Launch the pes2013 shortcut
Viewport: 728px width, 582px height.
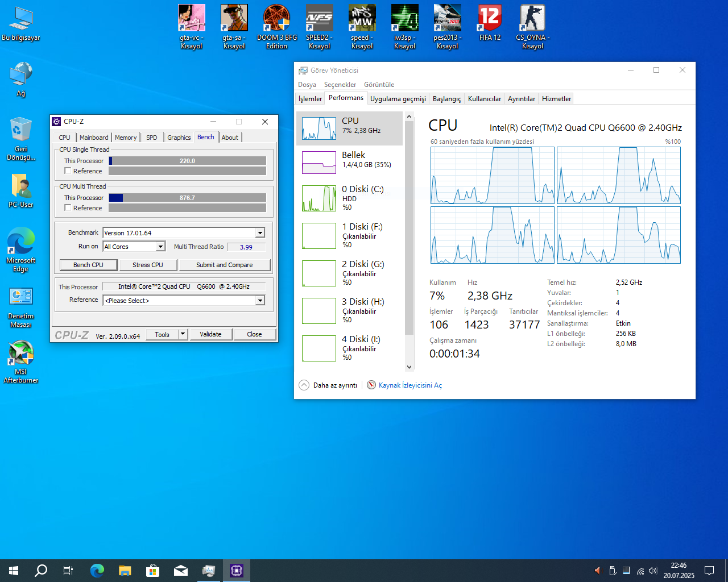[x=448, y=27]
